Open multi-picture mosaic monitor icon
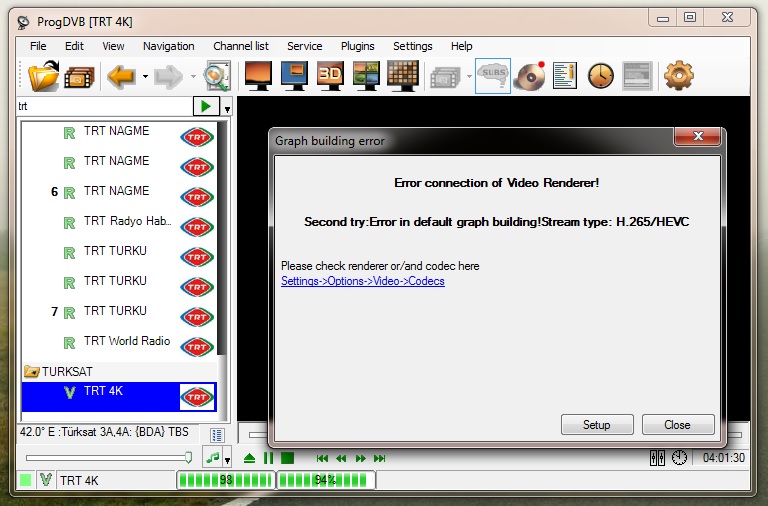The image size is (768, 506). point(366,75)
